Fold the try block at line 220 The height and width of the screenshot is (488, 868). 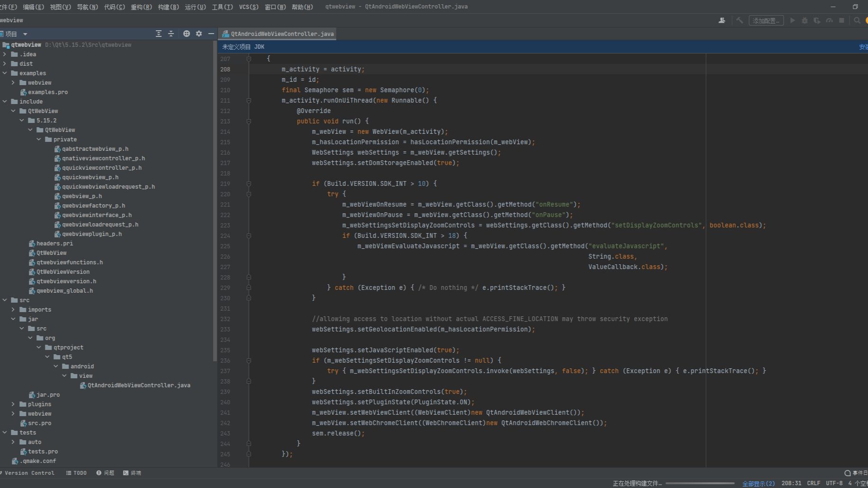coord(248,194)
